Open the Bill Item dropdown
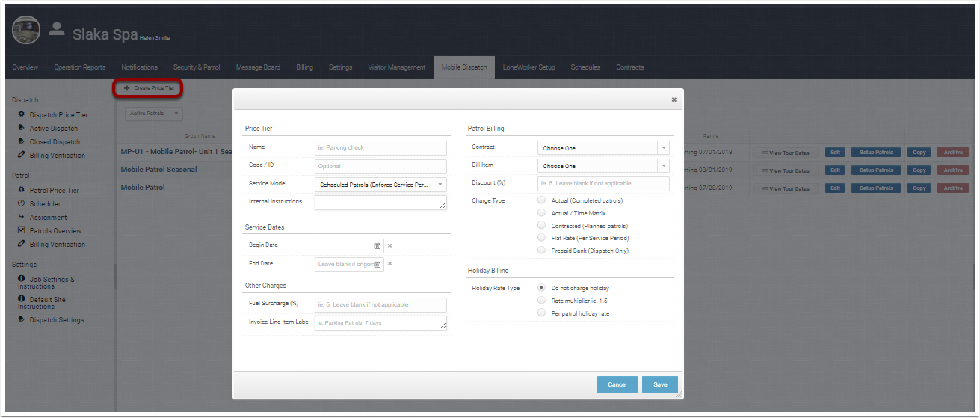980x418 pixels. 603,166
